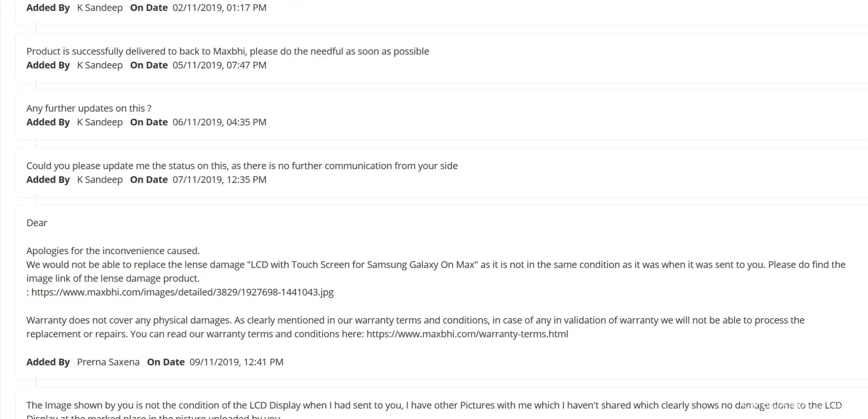Click the author name Prerna Saxena
868x419 pixels.
[108, 362]
